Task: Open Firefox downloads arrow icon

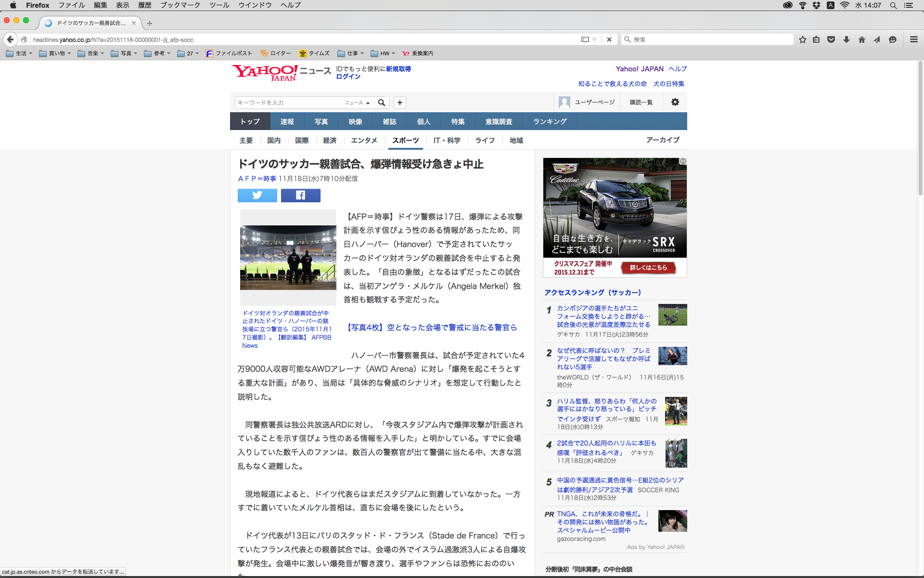Action: 847,39
